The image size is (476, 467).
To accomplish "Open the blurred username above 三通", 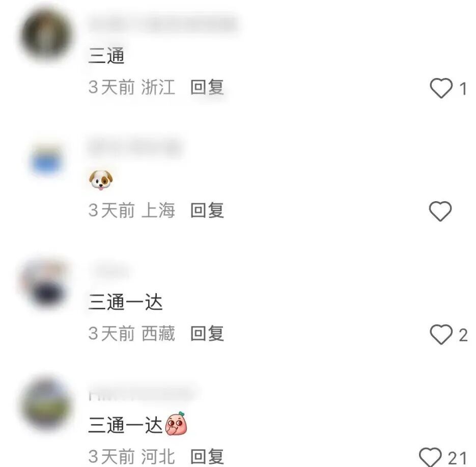I will 163,24.
